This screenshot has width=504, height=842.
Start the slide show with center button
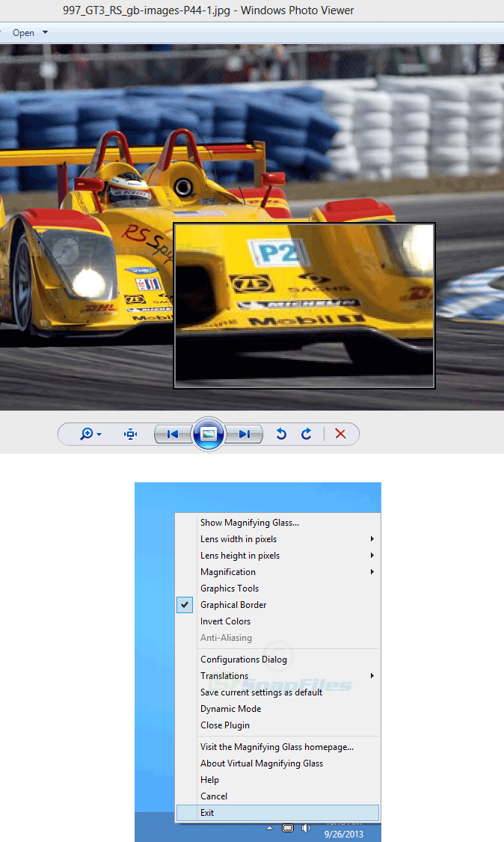point(209,434)
